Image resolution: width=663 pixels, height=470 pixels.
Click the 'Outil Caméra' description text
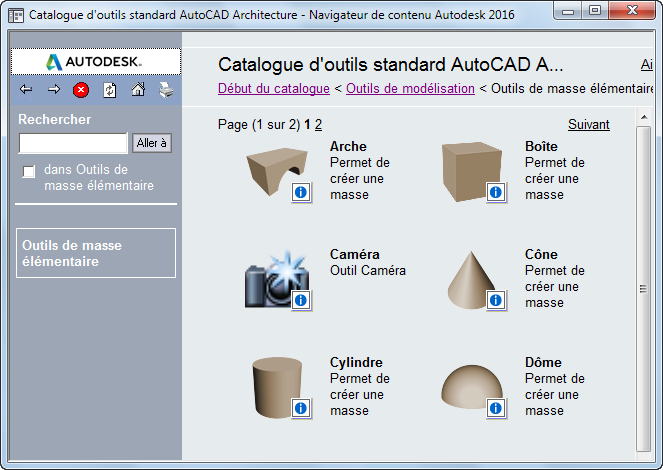pos(368,271)
